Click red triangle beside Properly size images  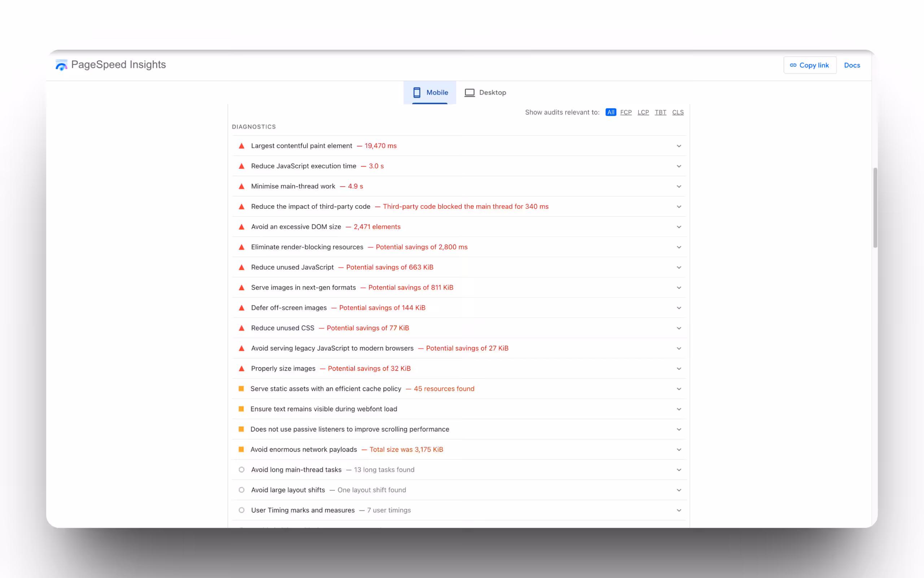(241, 369)
